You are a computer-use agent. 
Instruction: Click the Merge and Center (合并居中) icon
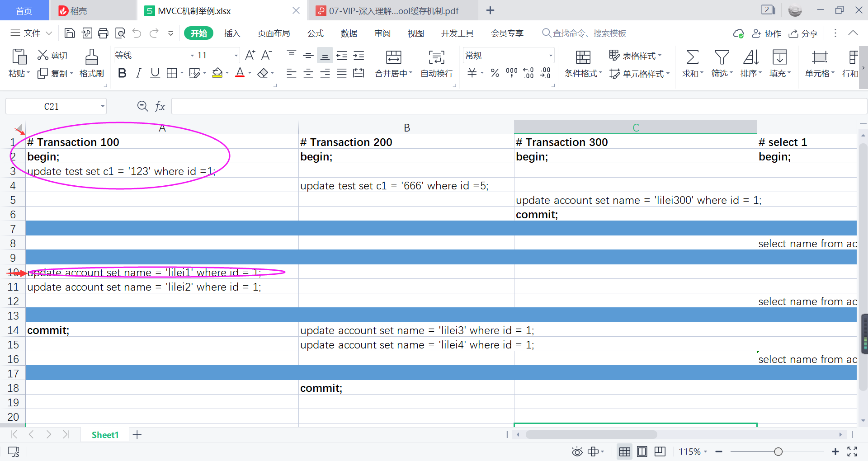point(393,57)
